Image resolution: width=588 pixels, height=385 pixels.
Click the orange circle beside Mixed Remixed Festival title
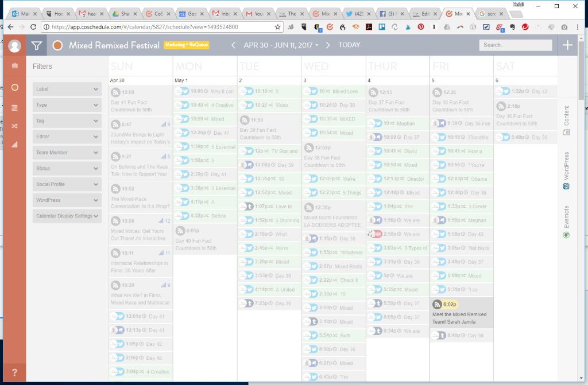tap(57, 45)
